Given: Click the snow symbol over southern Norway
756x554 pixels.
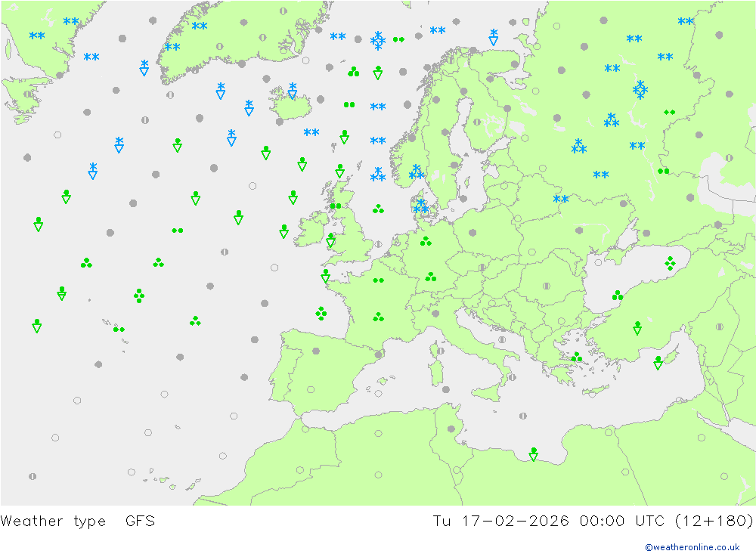Looking at the screenshot, I should click(x=417, y=172).
